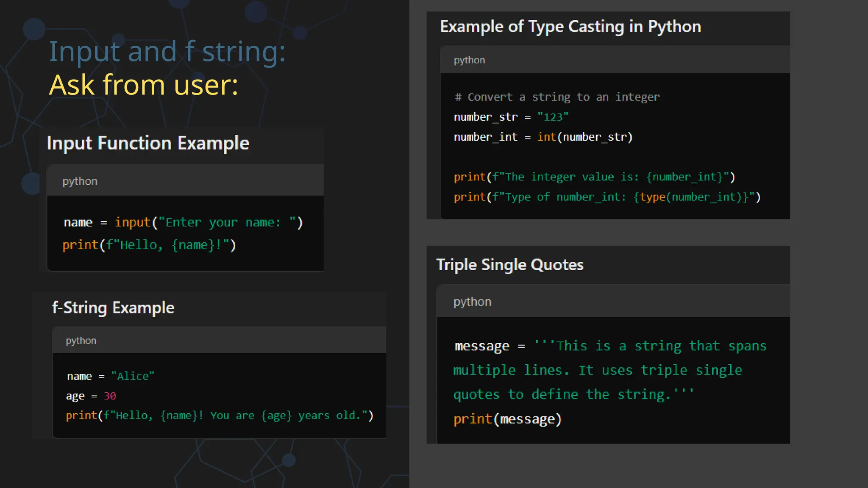
Task: Click the 'Type of number_int' print line
Action: [607, 197]
